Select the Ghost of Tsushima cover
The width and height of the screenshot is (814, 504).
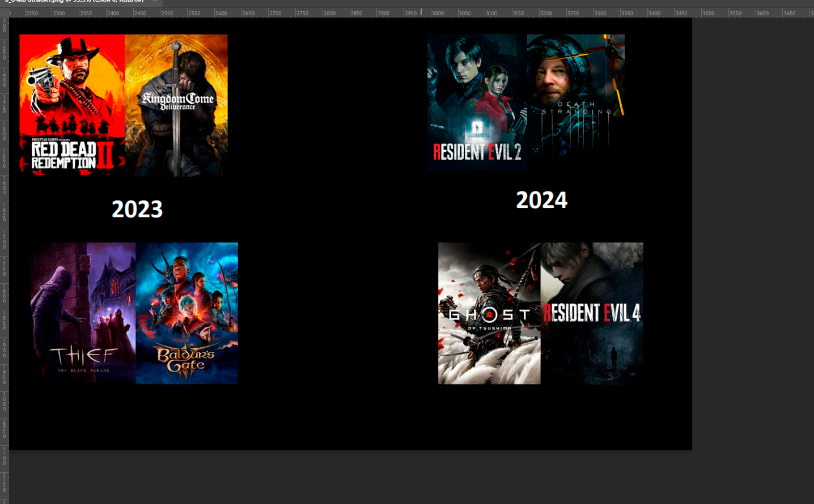pos(489,313)
